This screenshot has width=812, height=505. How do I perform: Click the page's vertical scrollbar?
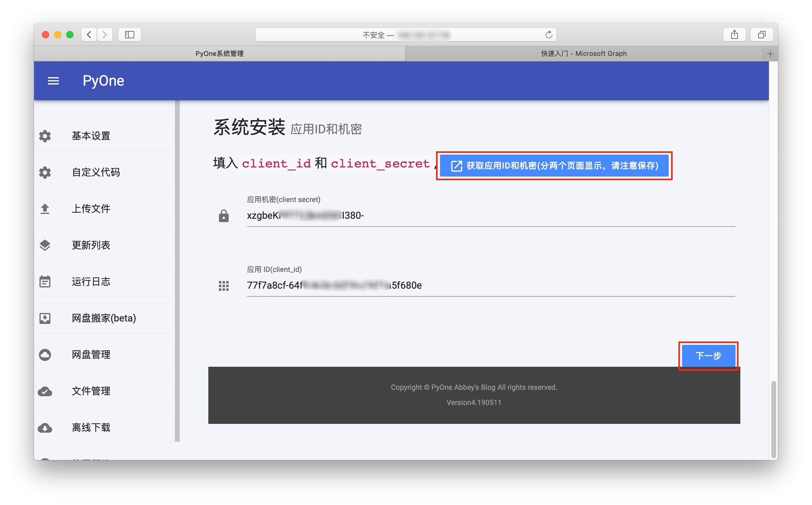(773, 419)
